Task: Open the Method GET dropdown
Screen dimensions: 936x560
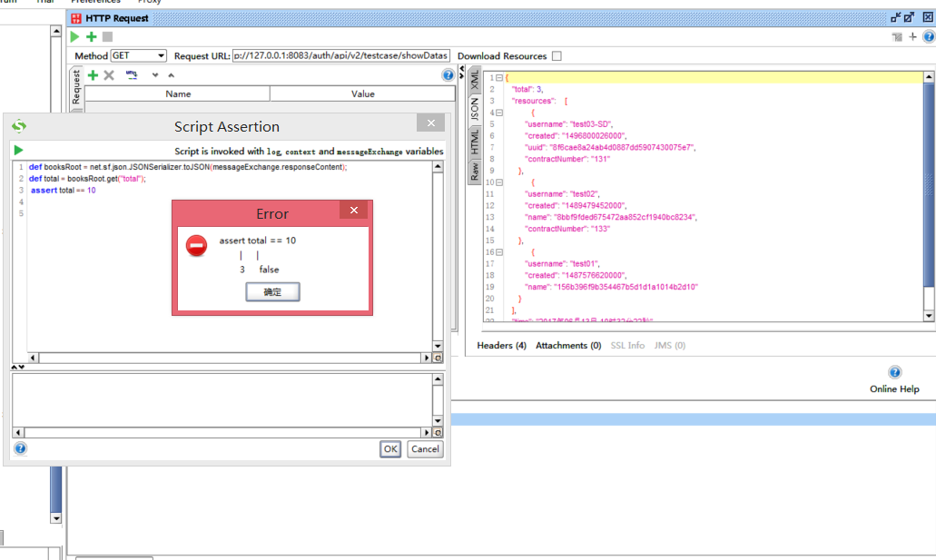Action: tap(139, 55)
